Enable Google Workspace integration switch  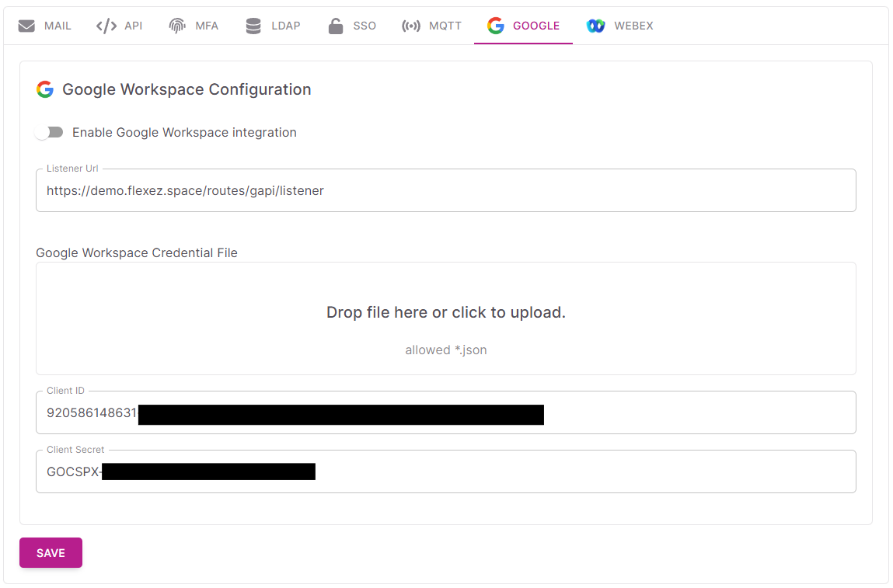pyautogui.click(x=49, y=133)
